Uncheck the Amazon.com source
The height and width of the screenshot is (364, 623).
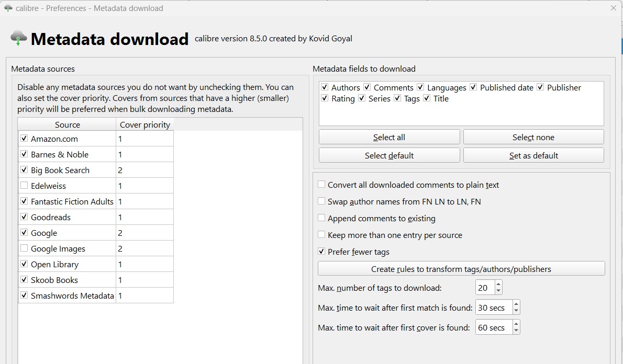click(x=24, y=138)
